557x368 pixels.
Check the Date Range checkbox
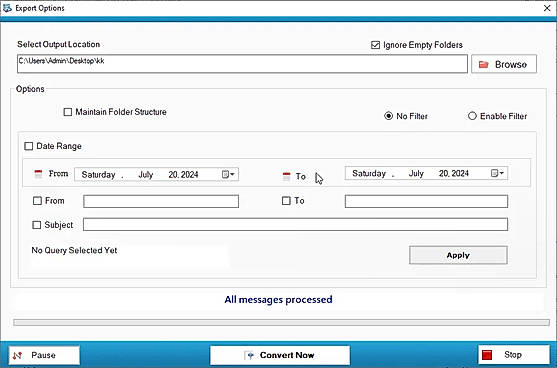click(x=29, y=146)
